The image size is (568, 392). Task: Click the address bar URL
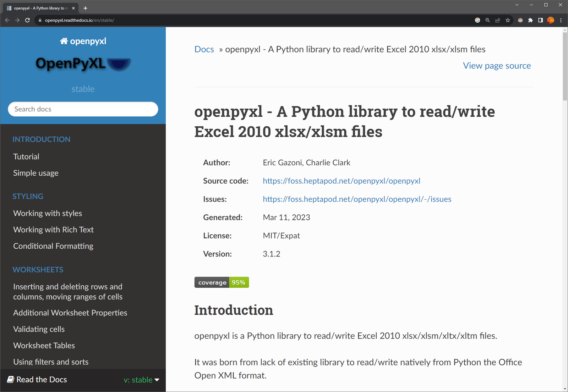[80, 20]
